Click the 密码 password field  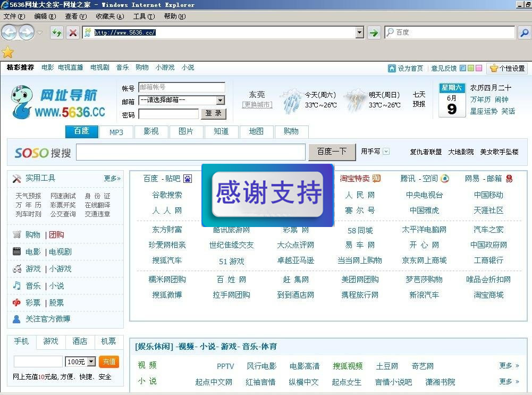(168, 114)
